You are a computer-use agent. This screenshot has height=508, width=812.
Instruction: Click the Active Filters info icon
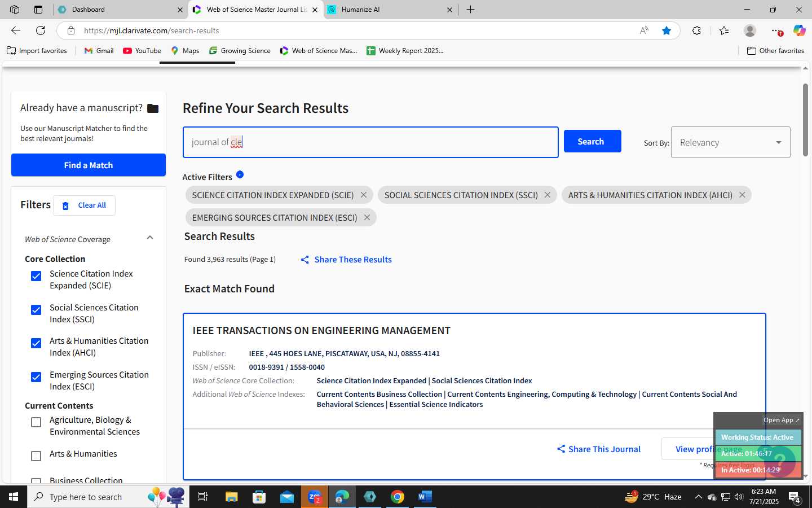[240, 174]
